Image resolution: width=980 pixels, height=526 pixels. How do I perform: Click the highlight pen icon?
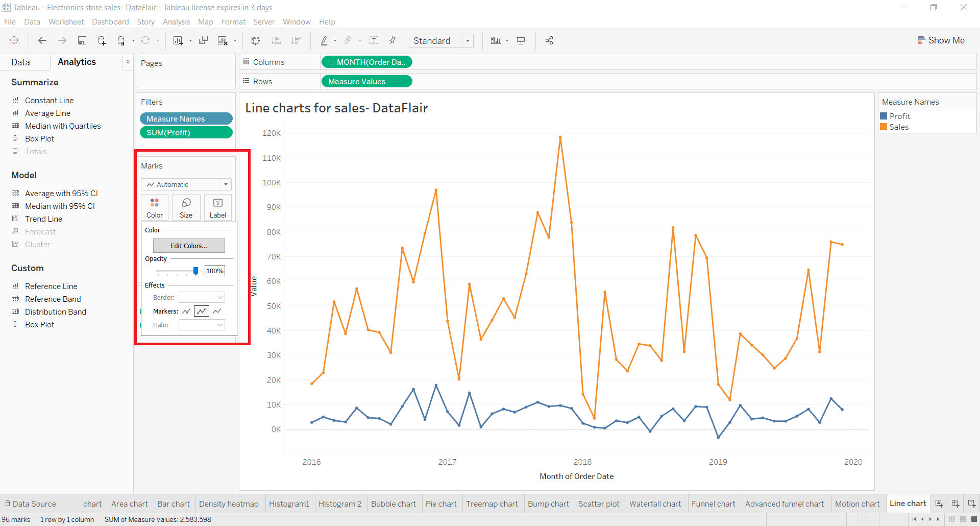click(324, 40)
